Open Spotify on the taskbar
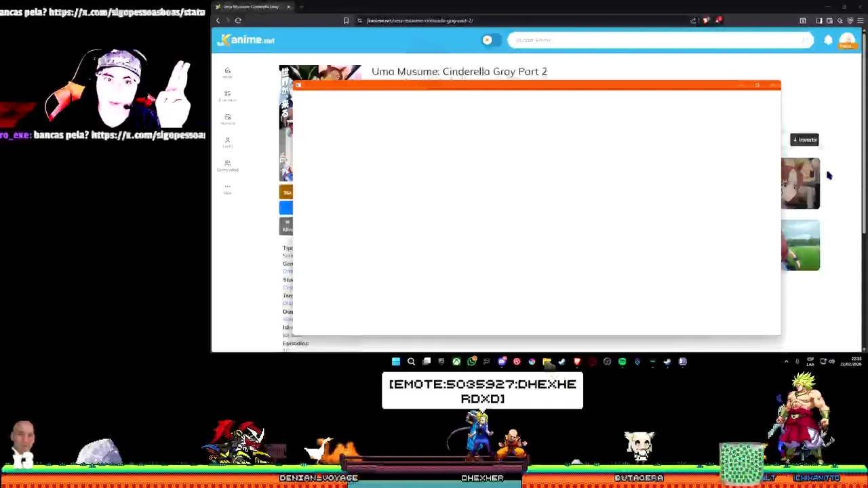Screen dimensions: 868x488 [622, 362]
